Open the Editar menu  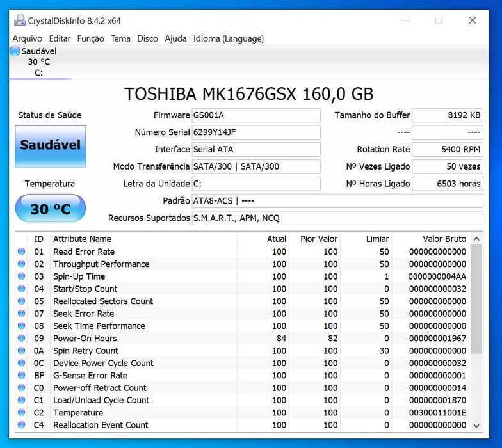click(60, 38)
